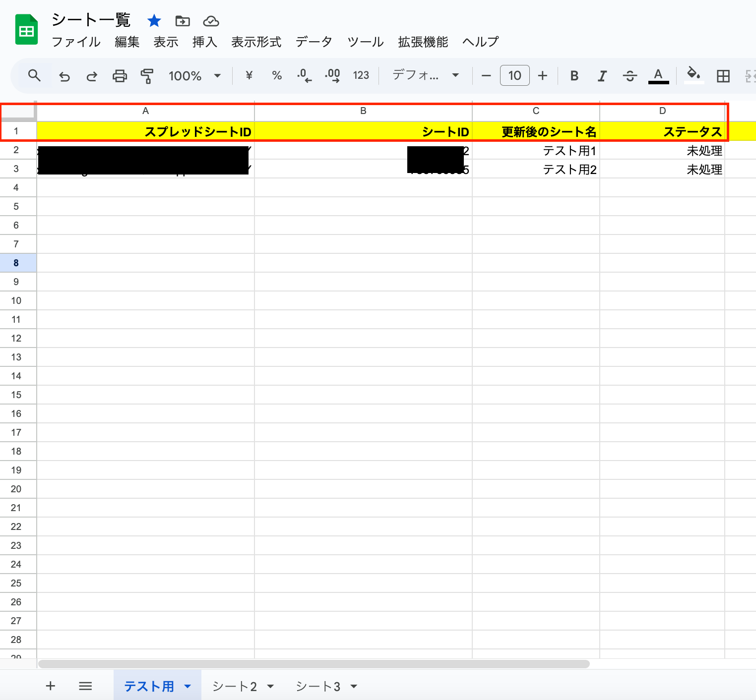Select header cell スプレッドシートID
Viewport: 756px width, 700px height.
pyautogui.click(x=145, y=131)
